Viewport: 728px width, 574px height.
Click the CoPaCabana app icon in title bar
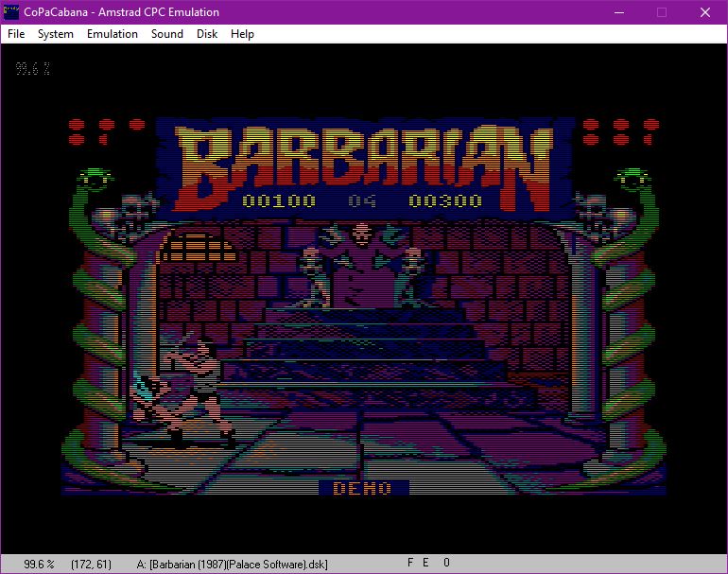pos(10,12)
